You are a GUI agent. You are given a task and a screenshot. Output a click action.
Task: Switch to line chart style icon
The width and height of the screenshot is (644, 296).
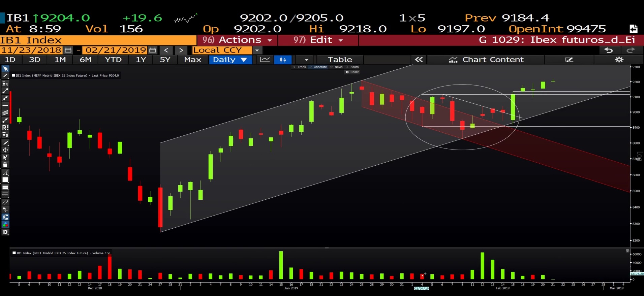pos(265,60)
